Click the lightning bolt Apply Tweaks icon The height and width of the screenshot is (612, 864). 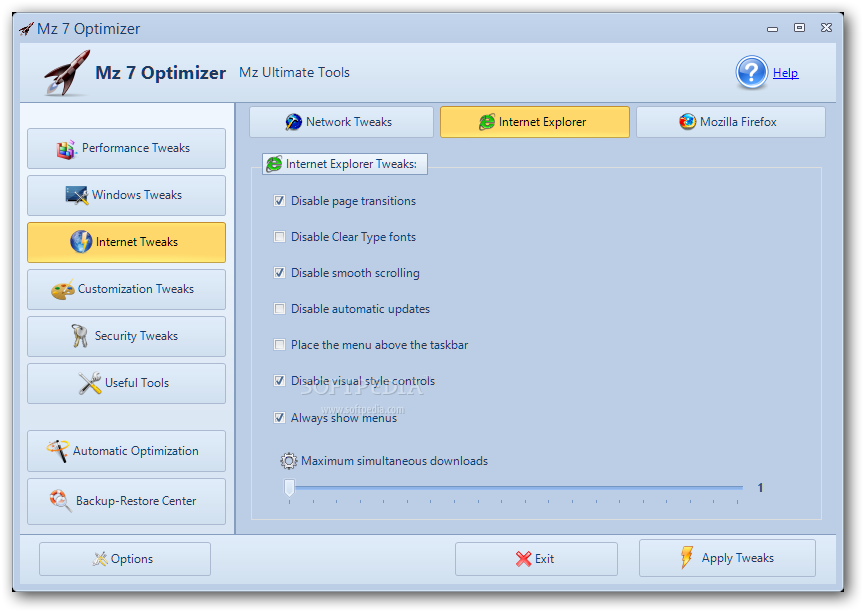pos(687,557)
